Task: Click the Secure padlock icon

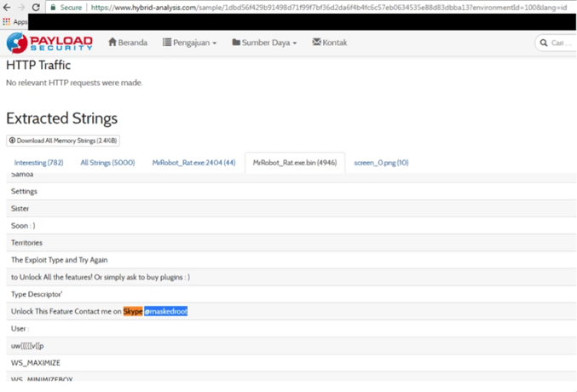Action: click(53, 7)
